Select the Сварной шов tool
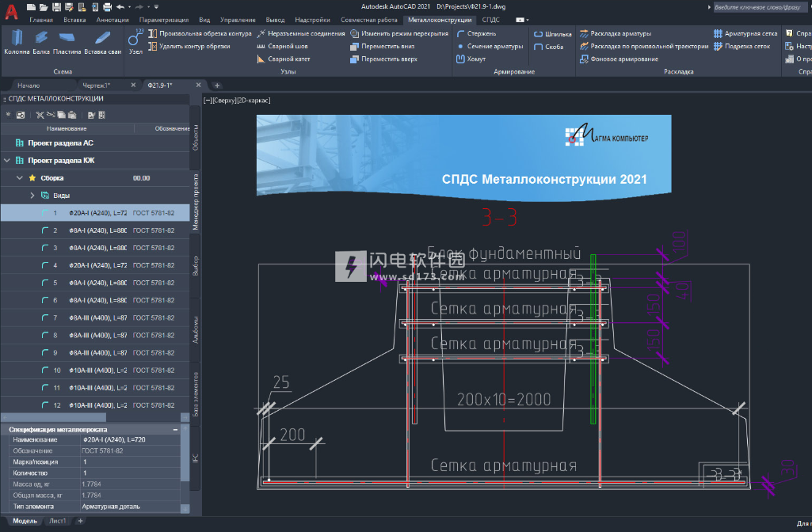Viewport: 812px width, 532px height. pos(282,46)
